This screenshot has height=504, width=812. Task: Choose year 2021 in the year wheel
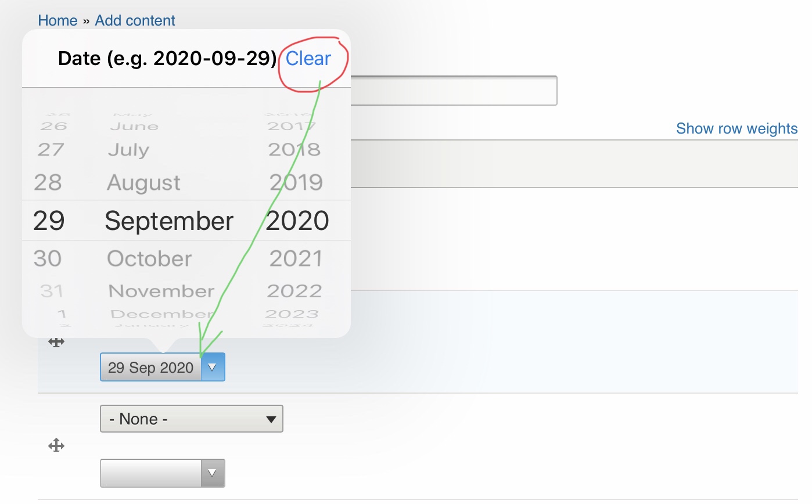coord(296,258)
